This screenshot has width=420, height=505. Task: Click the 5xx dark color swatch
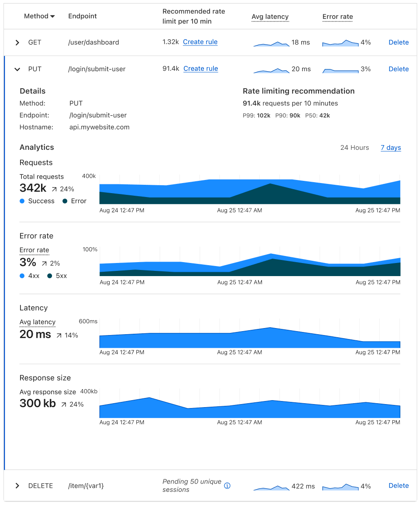[x=50, y=276]
